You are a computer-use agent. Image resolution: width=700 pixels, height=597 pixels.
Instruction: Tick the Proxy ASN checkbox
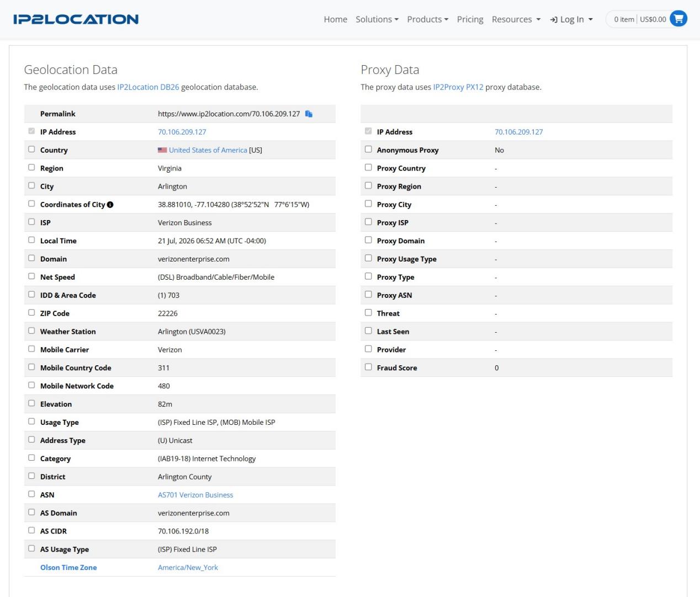pos(368,295)
